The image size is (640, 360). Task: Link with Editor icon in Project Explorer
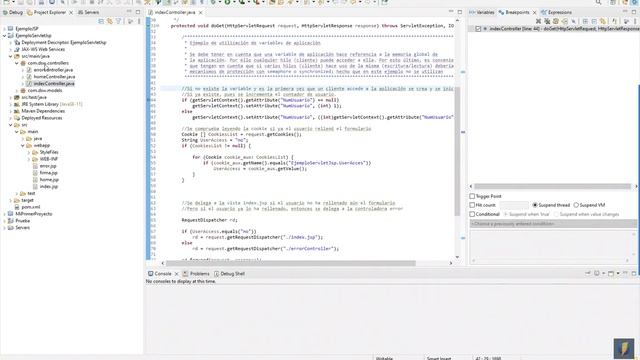(x=110, y=21)
